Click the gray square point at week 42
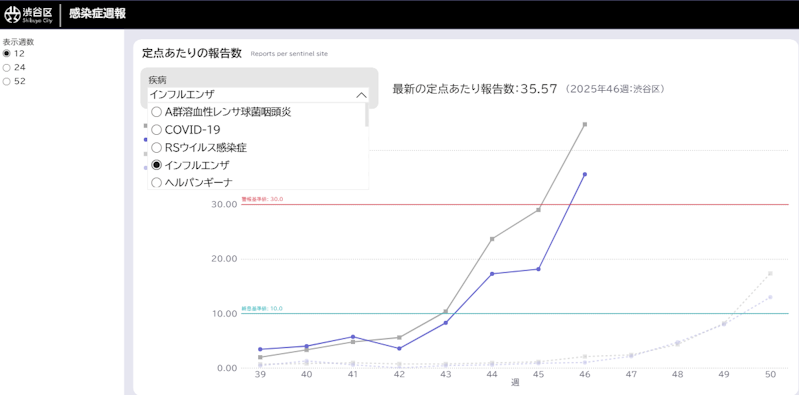Screen dimensions: 799x395 pyautogui.click(x=400, y=337)
